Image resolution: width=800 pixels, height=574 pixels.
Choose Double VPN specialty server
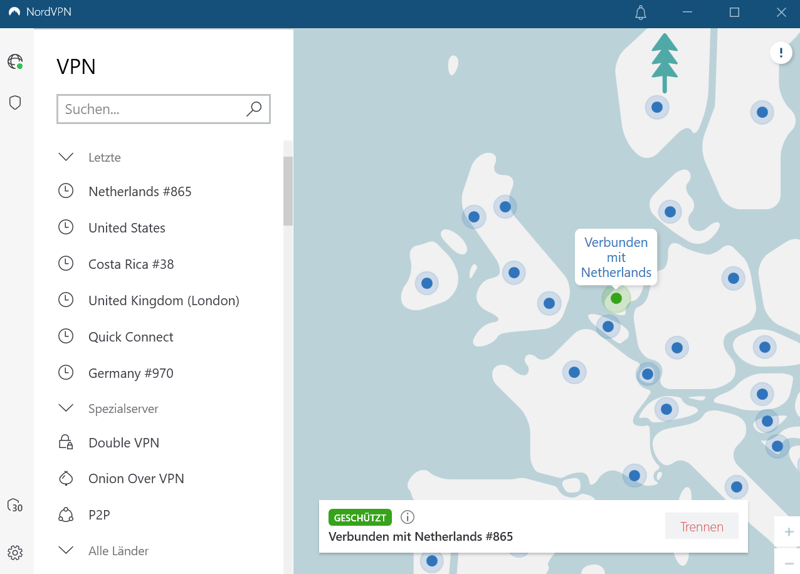(124, 442)
